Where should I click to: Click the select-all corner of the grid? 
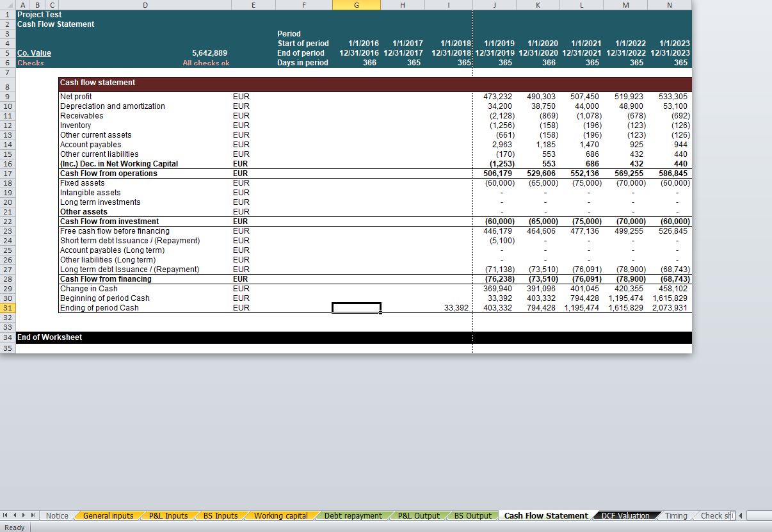pos(8,4)
